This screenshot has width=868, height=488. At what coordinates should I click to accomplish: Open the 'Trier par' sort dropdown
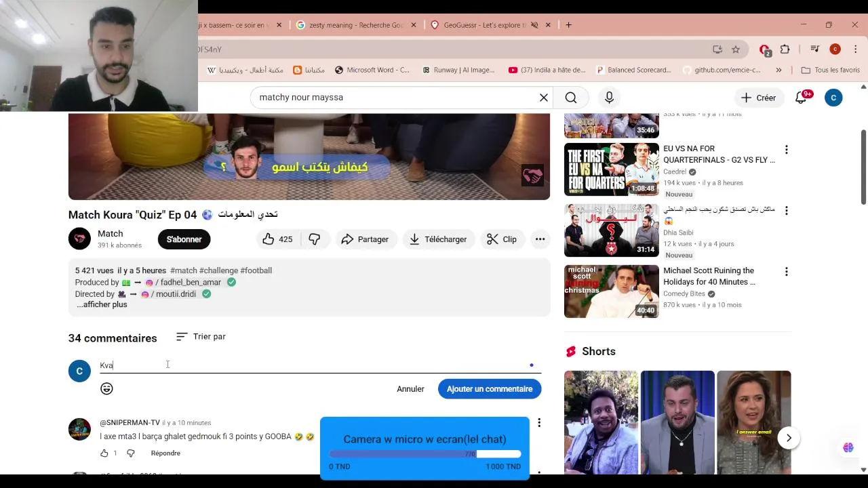click(x=201, y=337)
